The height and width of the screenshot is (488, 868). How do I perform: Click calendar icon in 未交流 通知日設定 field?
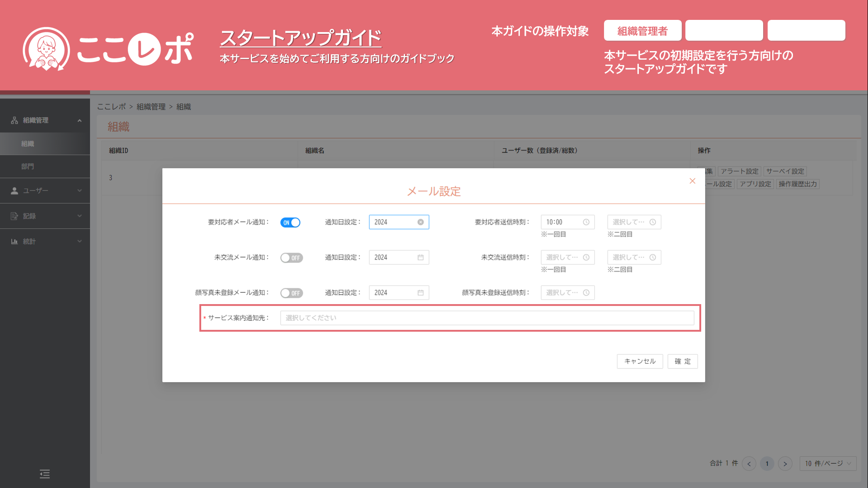pyautogui.click(x=420, y=257)
